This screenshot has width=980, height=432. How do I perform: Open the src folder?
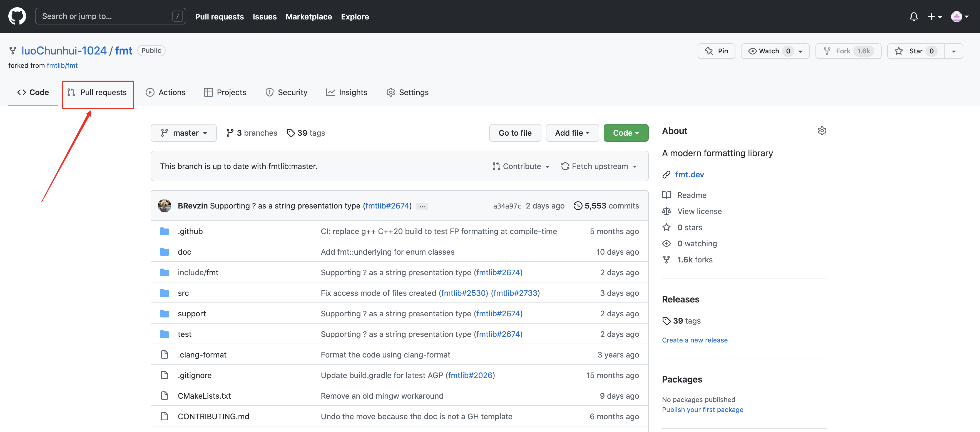(183, 293)
